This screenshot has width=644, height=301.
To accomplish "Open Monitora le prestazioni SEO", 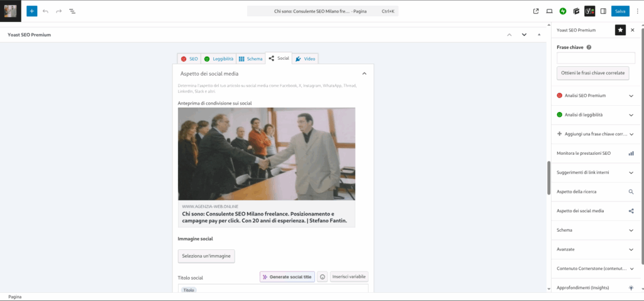I will 596,154.
